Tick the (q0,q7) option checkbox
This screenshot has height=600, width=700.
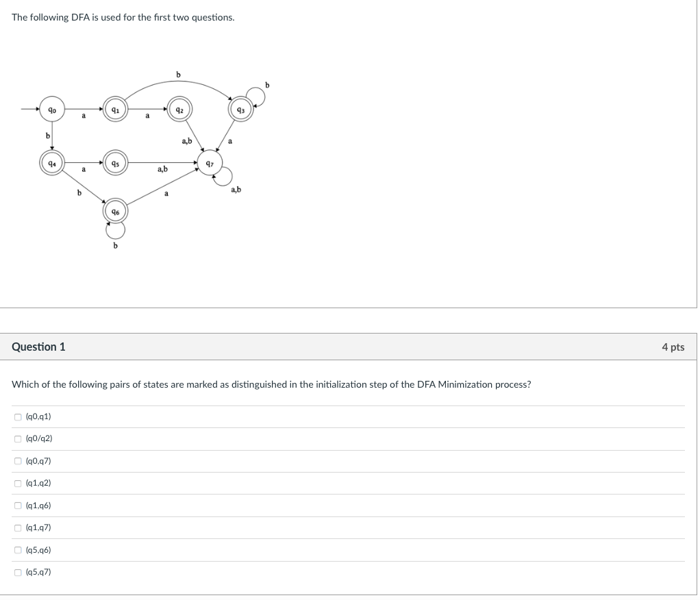(x=18, y=461)
